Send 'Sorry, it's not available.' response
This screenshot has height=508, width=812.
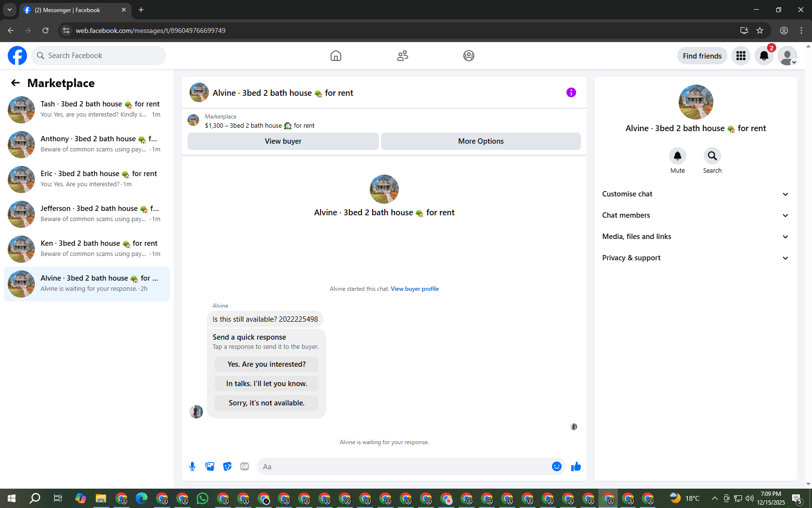tap(267, 403)
